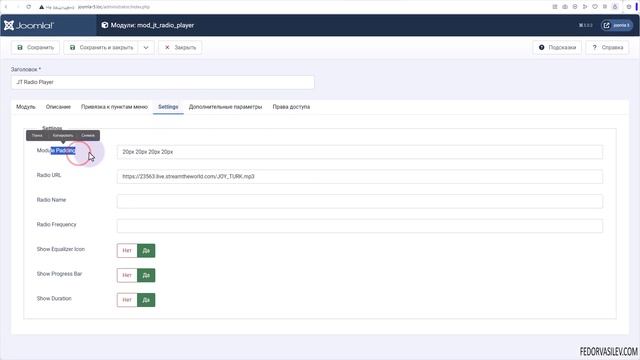Set Show Progress Bar to Да

(x=146, y=275)
